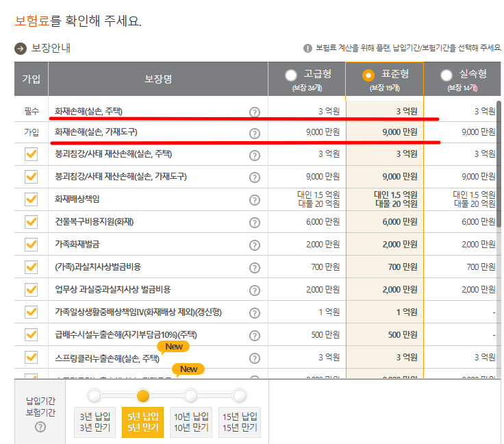Select the 표준형 plan radio button
Screen dimensions: 504x444
point(368,75)
